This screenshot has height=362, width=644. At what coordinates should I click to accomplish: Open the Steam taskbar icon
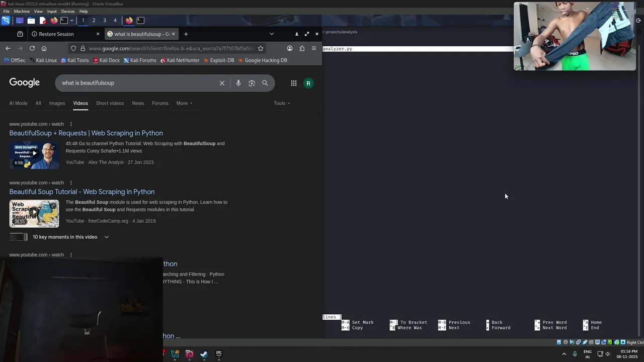(x=204, y=354)
